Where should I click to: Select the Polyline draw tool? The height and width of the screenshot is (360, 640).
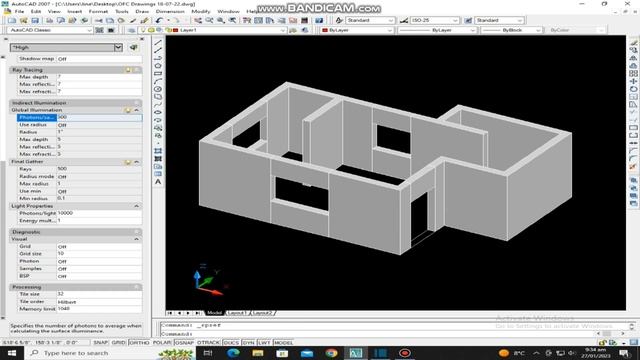coord(158,58)
